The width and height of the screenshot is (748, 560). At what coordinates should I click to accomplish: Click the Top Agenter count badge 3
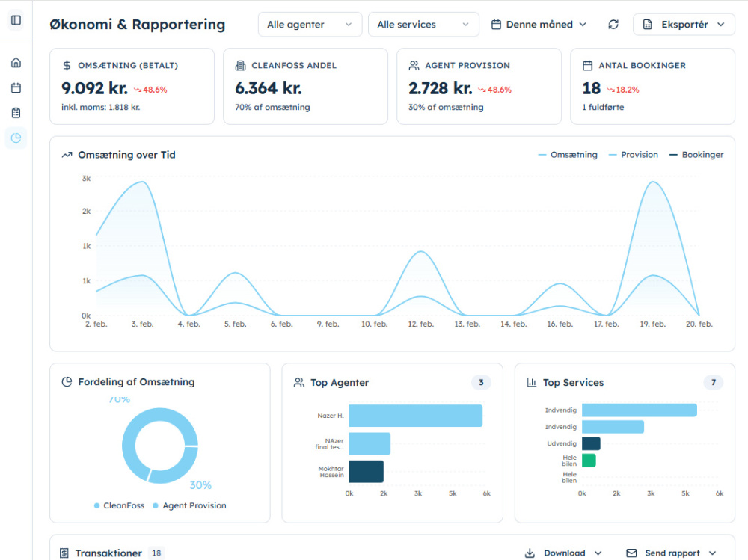481,382
